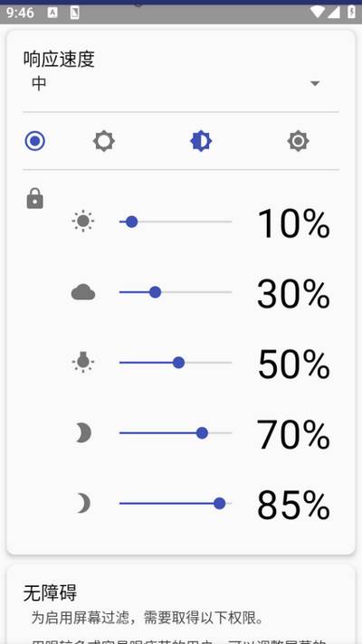
Task: Open the 响应速度 dropdown arrow
Action: coord(315,83)
